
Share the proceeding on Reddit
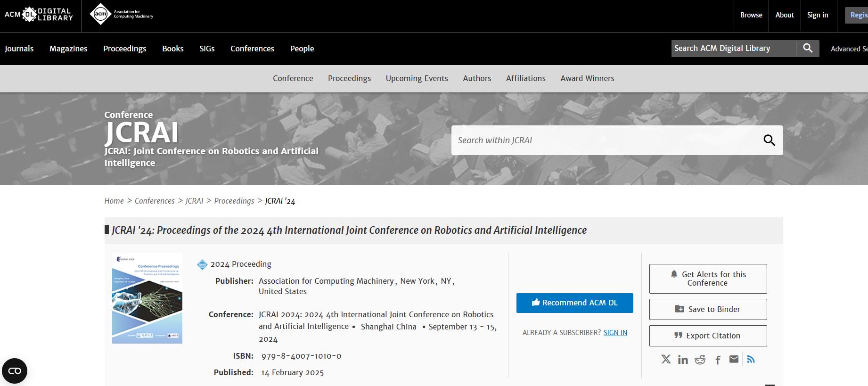pos(700,360)
